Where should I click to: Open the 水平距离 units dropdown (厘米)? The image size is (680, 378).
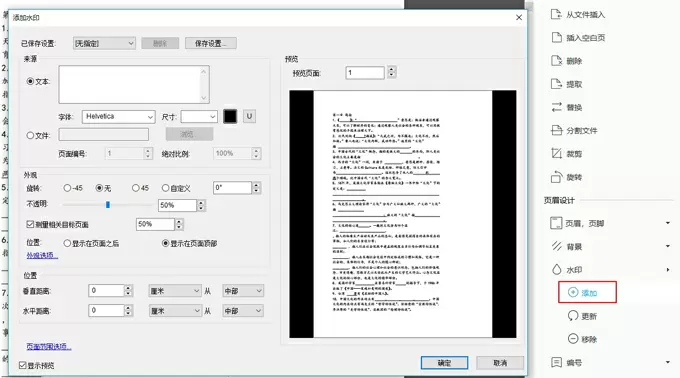[x=175, y=311]
